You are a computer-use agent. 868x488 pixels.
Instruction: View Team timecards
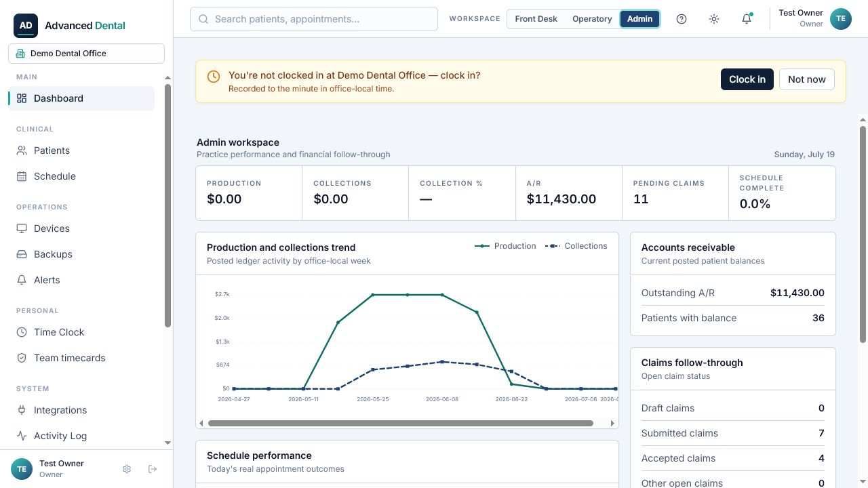(81, 358)
